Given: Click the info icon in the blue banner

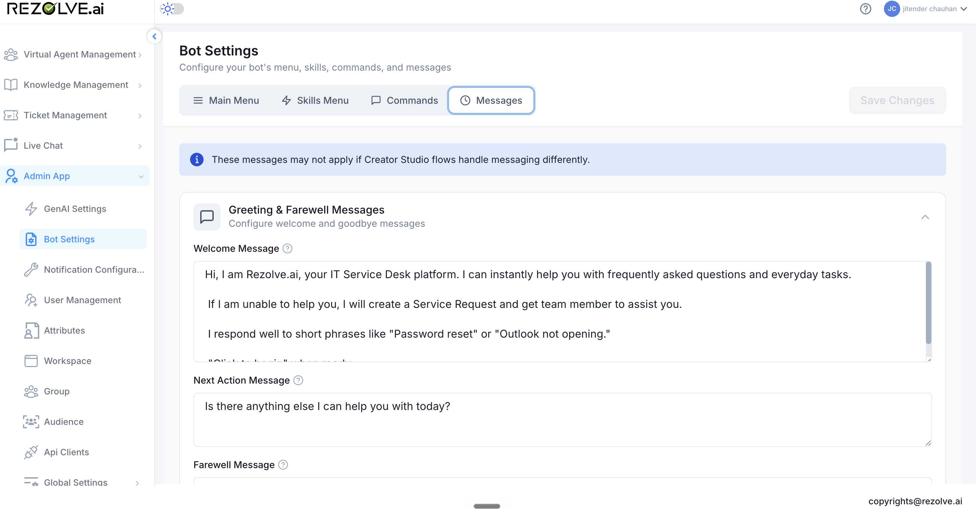Looking at the screenshot, I should 197,160.
